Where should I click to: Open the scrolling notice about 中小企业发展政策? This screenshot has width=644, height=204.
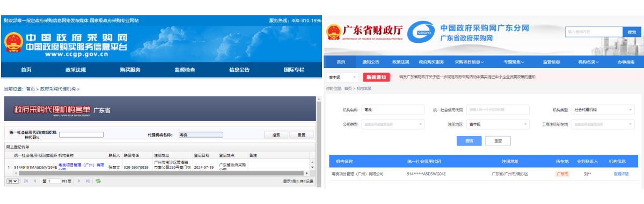click(x=467, y=77)
